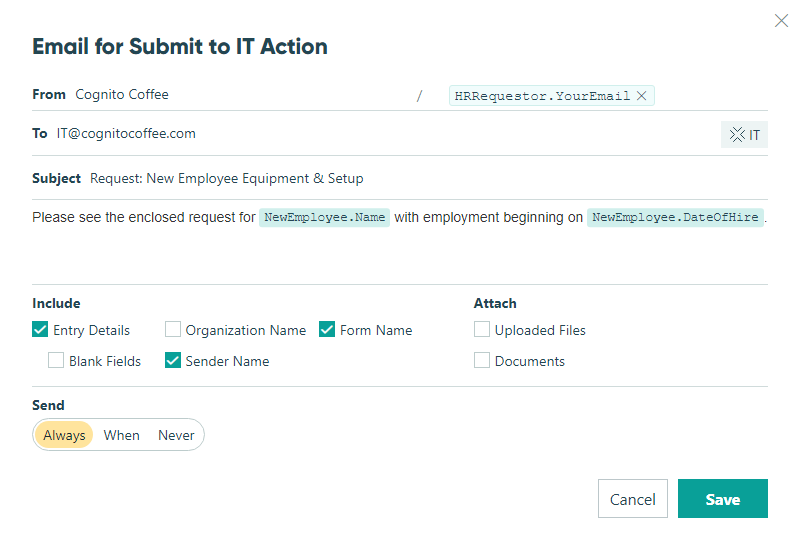The image size is (800, 549).
Task: Uncheck the Sender Name checkbox
Action: (172, 361)
